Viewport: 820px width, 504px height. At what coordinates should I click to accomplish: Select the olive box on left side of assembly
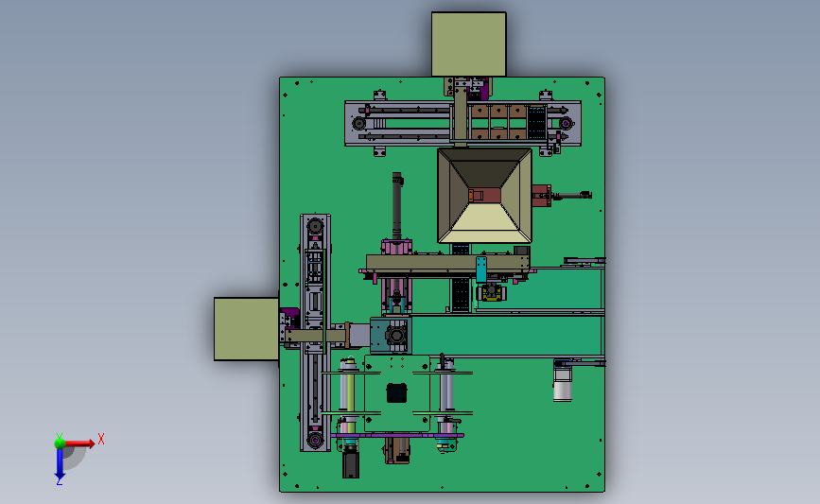click(x=246, y=329)
